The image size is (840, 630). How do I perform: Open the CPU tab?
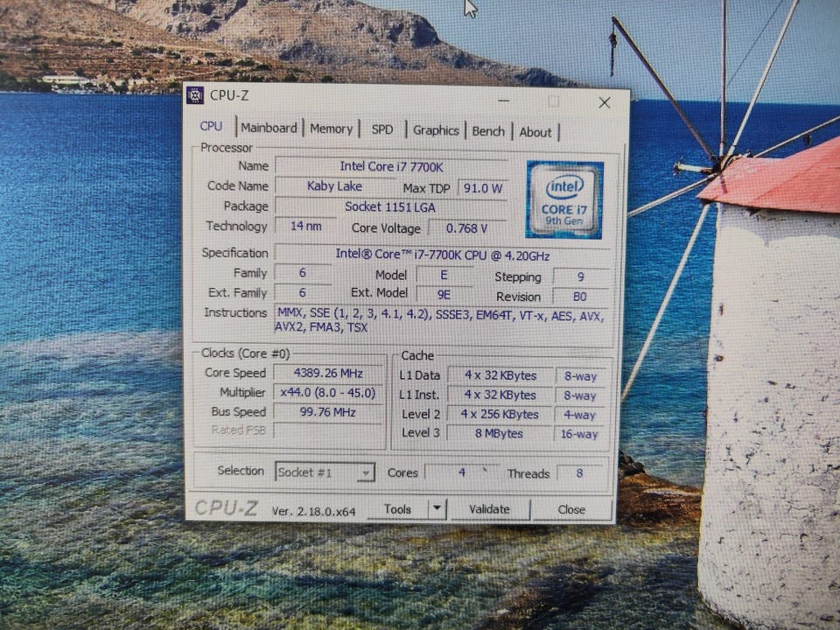[211, 126]
